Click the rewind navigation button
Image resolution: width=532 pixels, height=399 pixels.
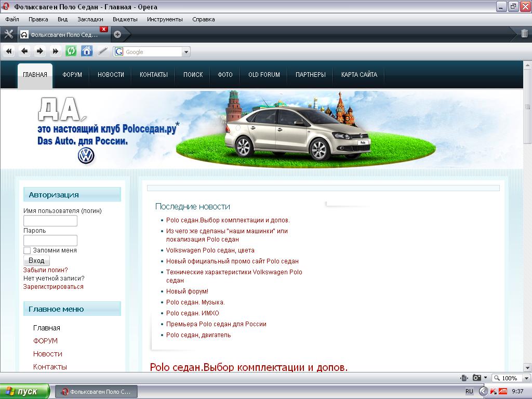[9, 51]
